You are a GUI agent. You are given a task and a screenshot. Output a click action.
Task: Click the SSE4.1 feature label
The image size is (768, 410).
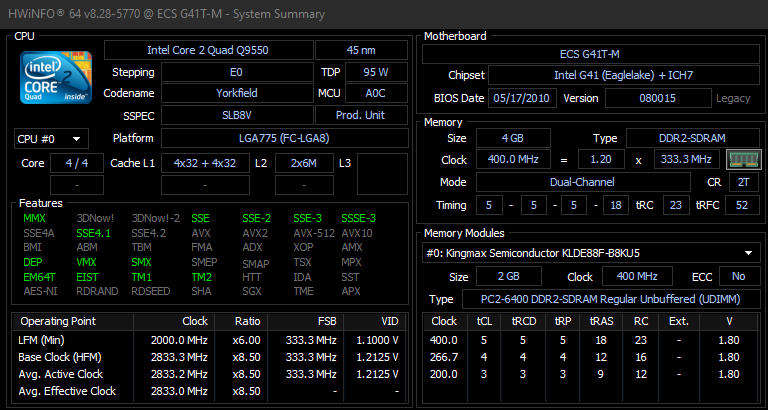point(94,233)
